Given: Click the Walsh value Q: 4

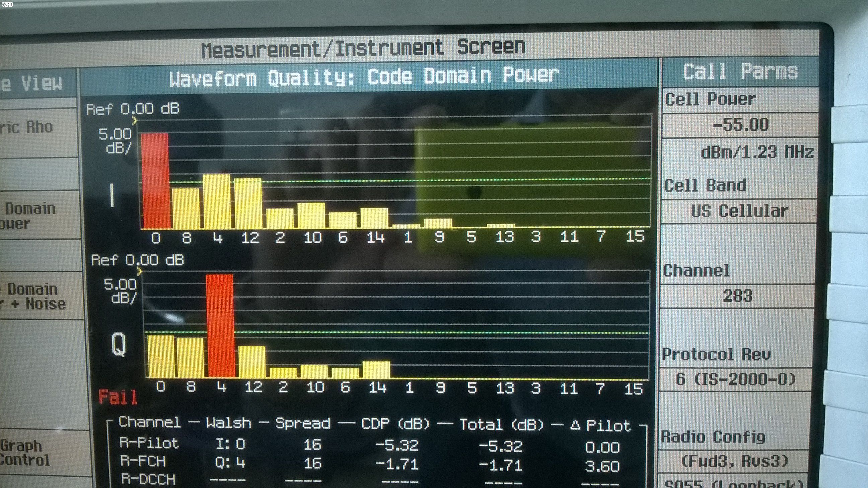Looking at the screenshot, I should click(230, 463).
